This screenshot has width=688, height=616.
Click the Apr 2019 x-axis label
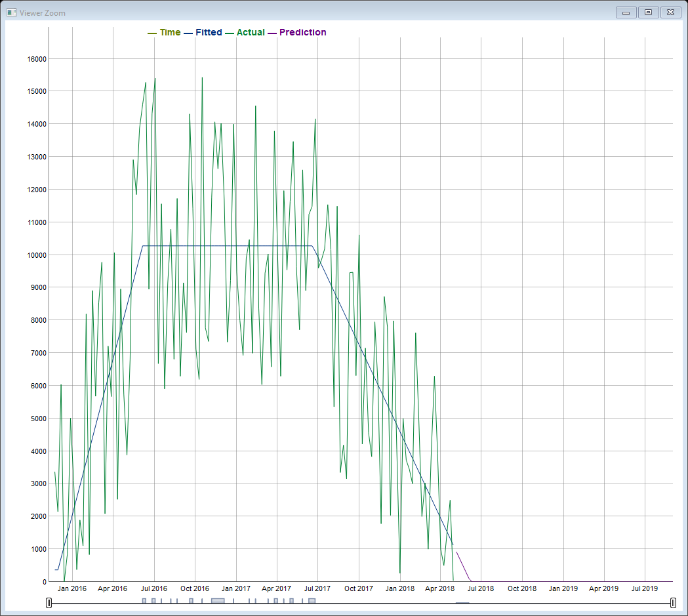pyautogui.click(x=604, y=589)
